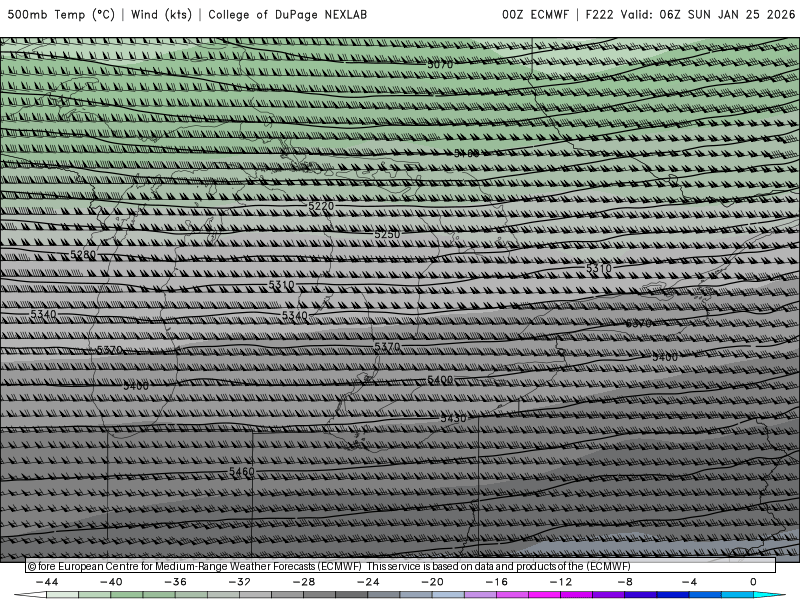800x600 pixels.
Task: Click the -16 value on the color scale
Action: point(496,582)
